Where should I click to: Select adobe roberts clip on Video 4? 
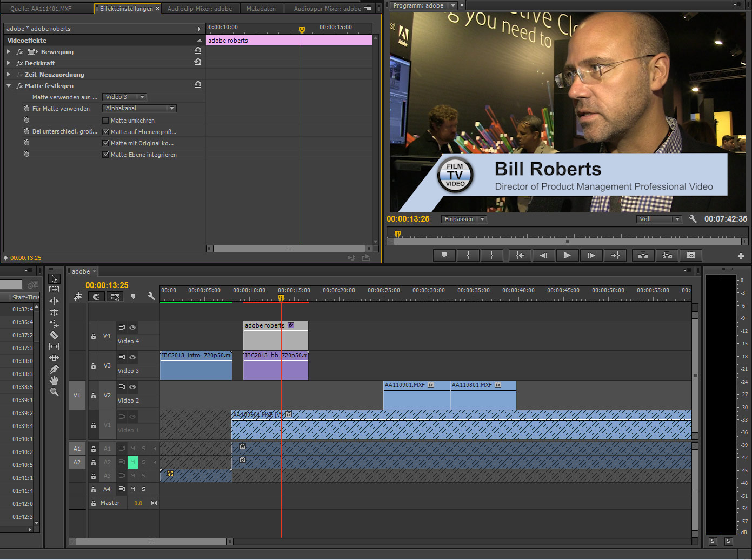point(276,336)
